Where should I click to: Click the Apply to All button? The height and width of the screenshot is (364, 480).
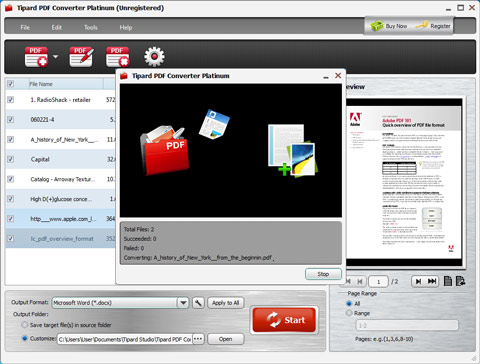click(x=226, y=303)
